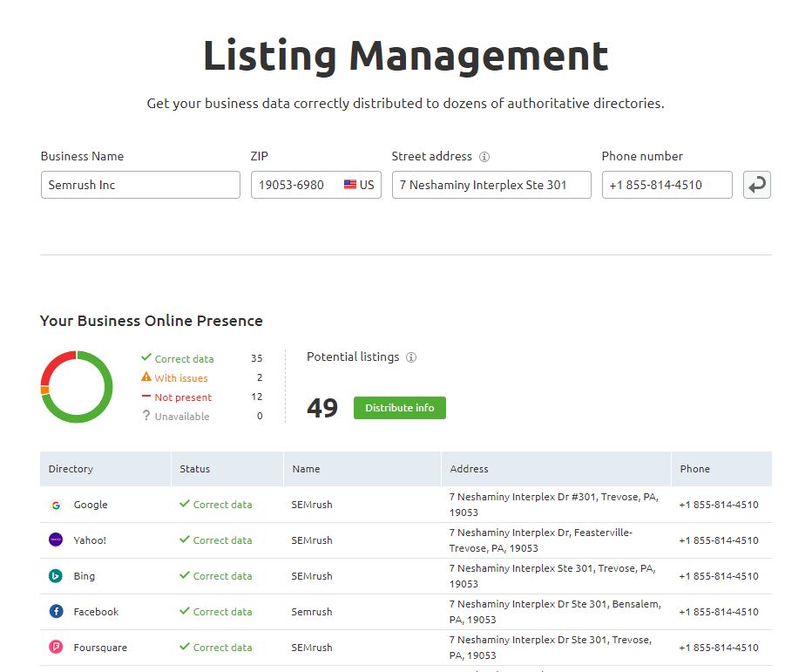Click the Foursquare directory logo icon
This screenshot has width=785, height=672.
tap(56, 647)
